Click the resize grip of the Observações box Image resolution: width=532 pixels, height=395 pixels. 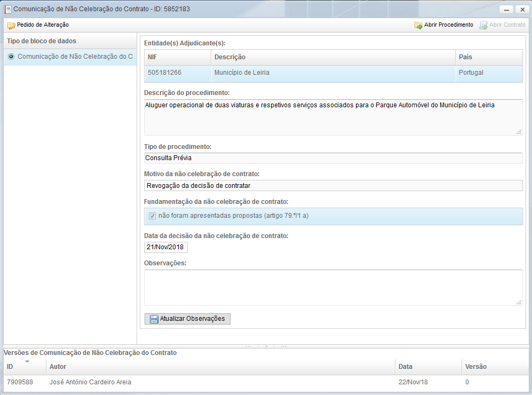519,302
